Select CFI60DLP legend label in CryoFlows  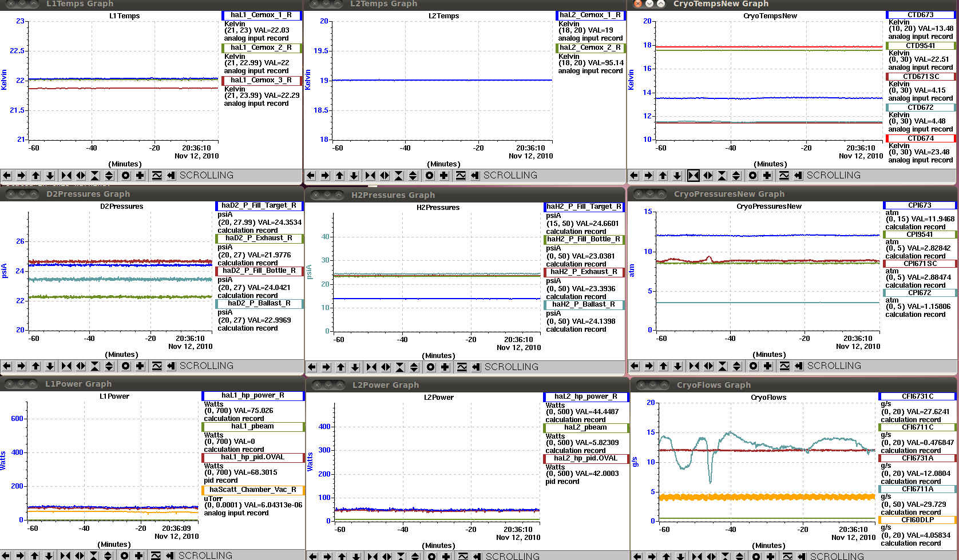coord(918,520)
